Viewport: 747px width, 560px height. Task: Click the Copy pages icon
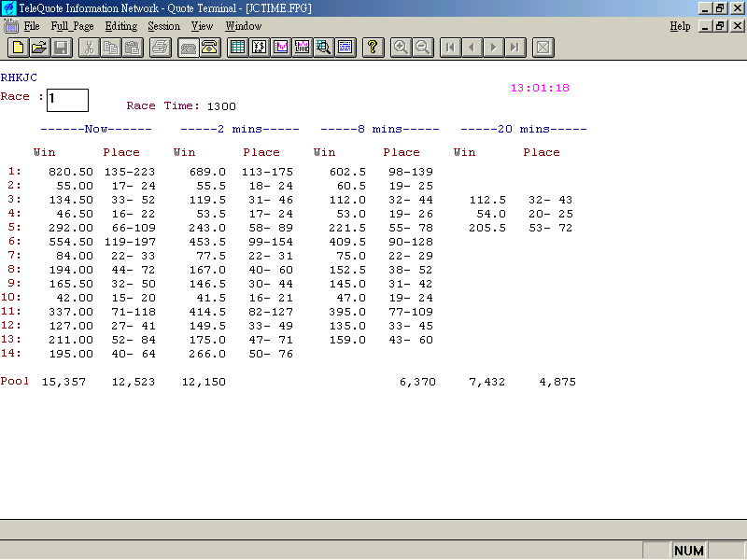pyautogui.click(x=111, y=48)
